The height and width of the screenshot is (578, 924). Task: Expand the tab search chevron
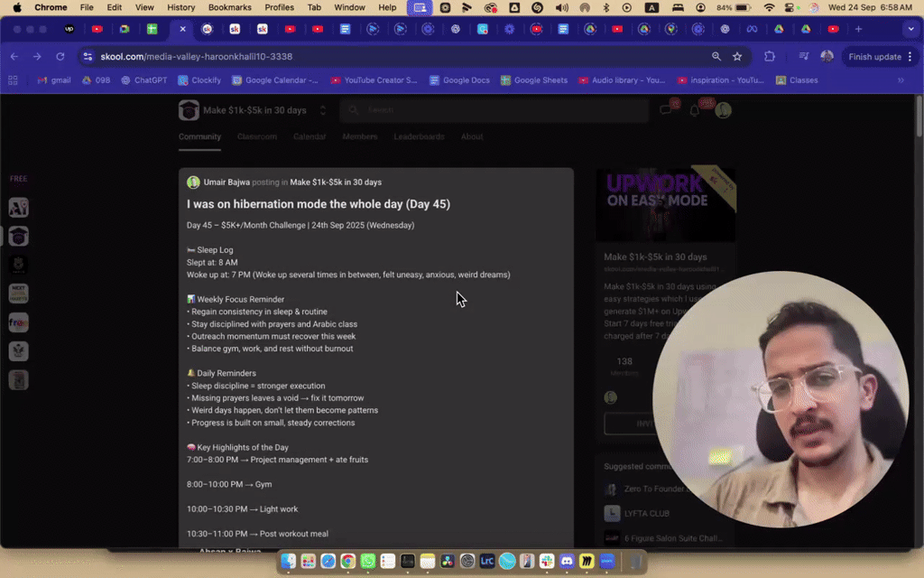[x=910, y=29]
